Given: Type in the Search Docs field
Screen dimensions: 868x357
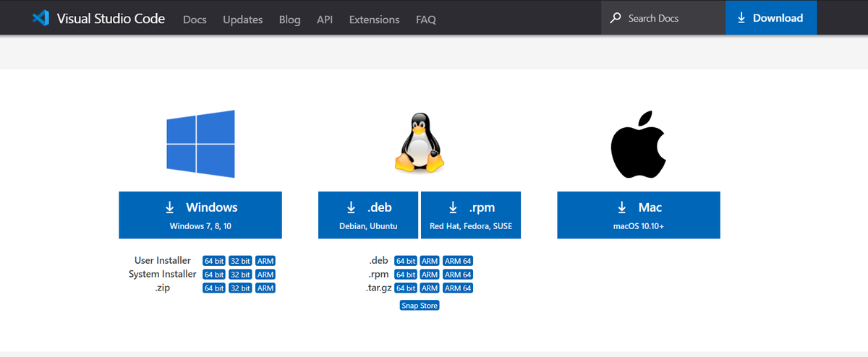Looking at the screenshot, I should 665,18.
